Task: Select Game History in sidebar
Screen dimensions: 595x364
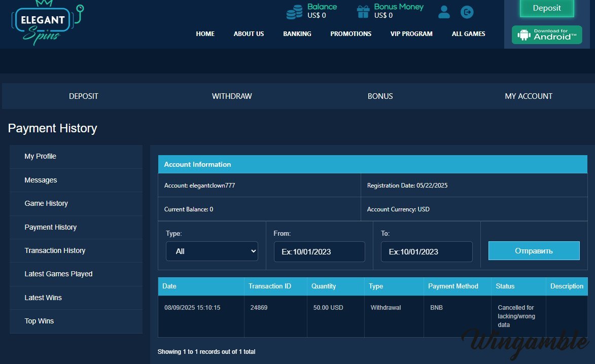Action: coord(46,203)
